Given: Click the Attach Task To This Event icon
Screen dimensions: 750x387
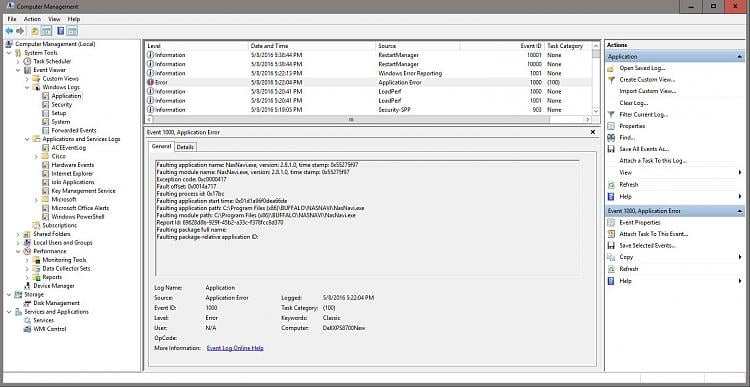Looking at the screenshot, I should click(611, 234).
